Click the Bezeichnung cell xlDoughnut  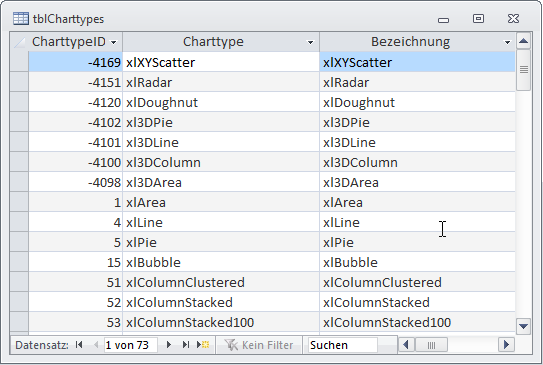[x=417, y=102]
